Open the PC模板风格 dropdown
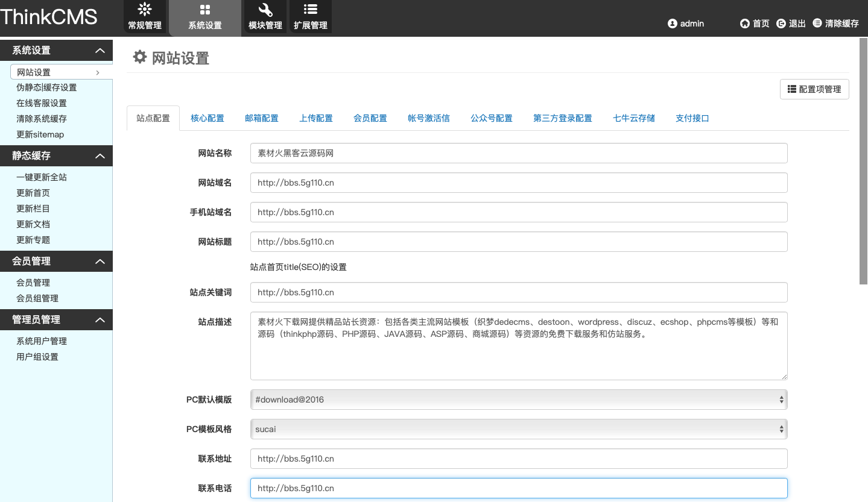Viewport: 868px width, 502px height. (x=519, y=429)
